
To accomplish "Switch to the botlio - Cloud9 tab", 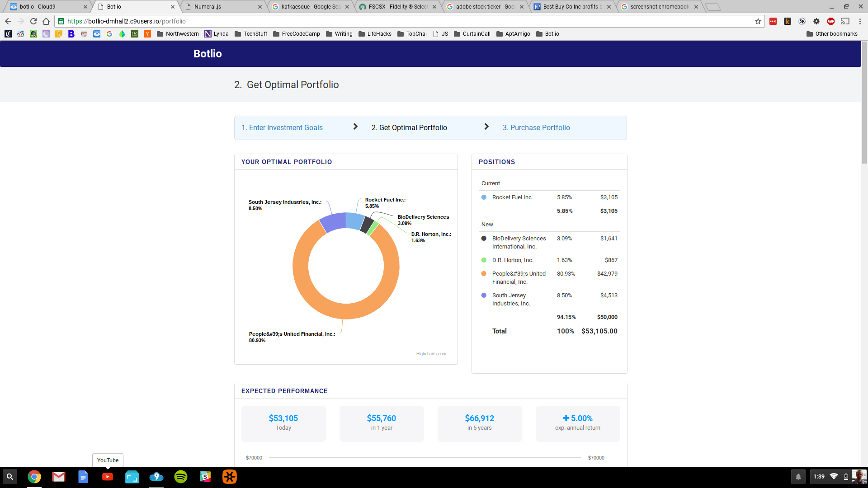I will (x=38, y=7).
